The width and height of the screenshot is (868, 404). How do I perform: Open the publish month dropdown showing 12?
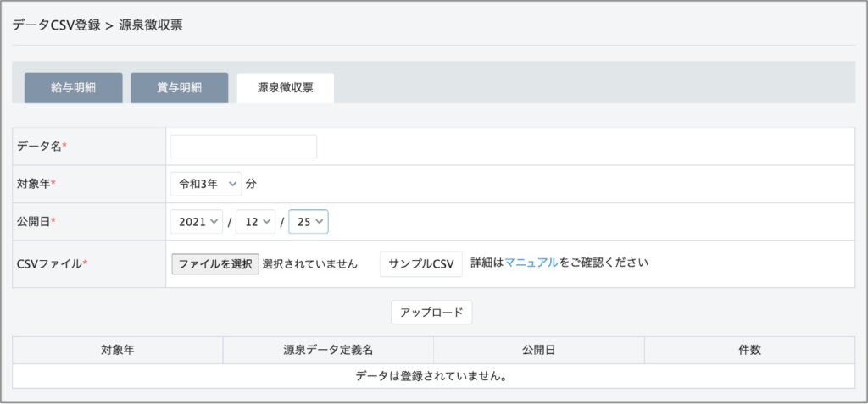(x=255, y=222)
